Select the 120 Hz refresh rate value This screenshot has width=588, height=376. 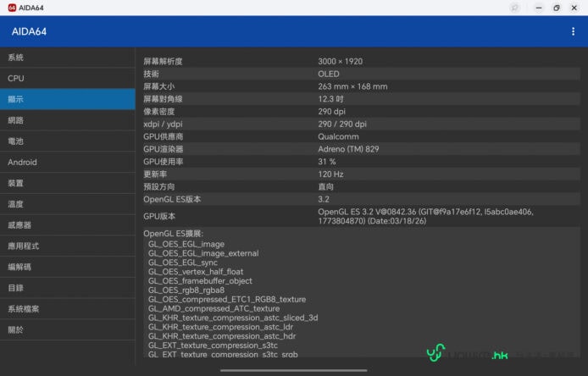[330, 174]
